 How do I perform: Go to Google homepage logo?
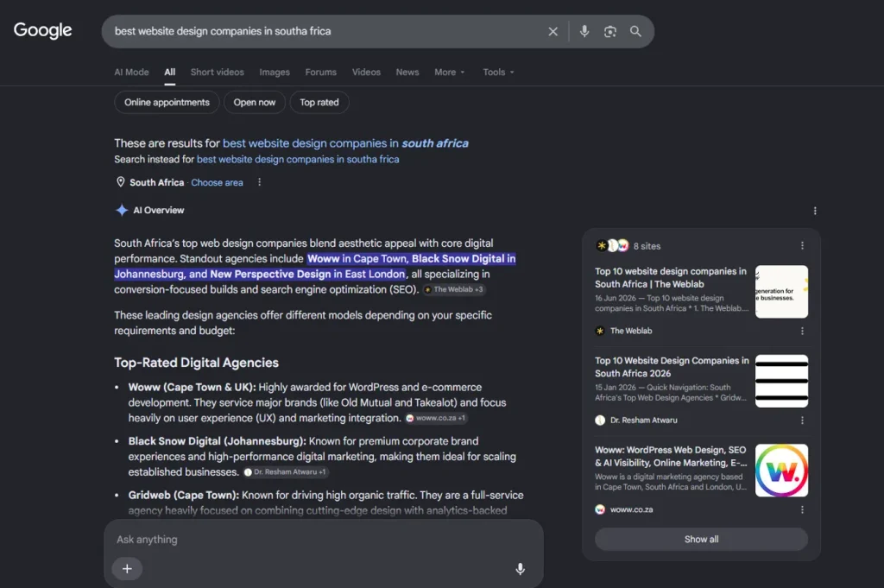[43, 30]
